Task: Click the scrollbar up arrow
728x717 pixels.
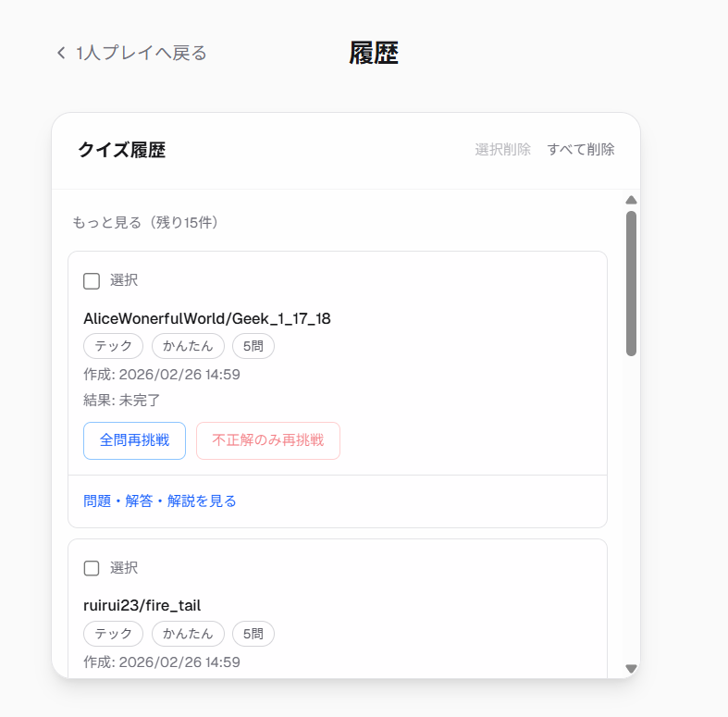Action: click(x=631, y=200)
